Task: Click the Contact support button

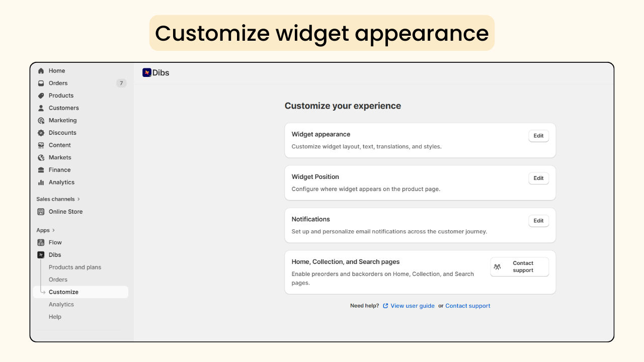Action: [x=519, y=266]
